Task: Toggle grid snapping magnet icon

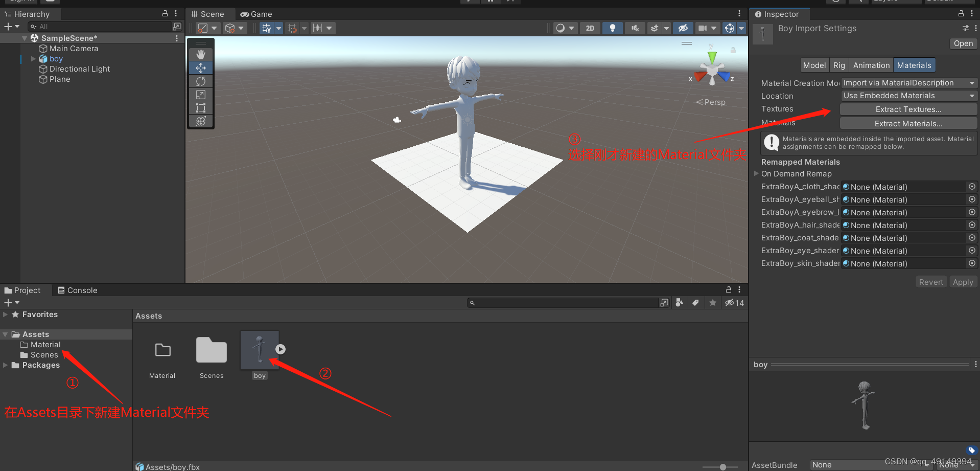Action: [x=292, y=28]
